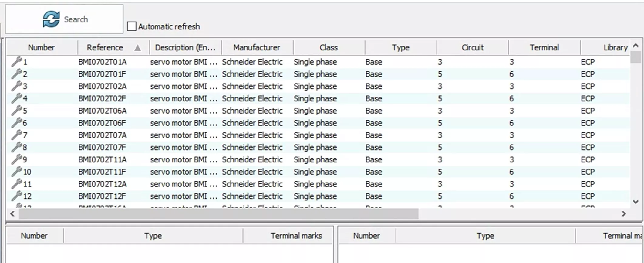Sort by Circuit column header
Screen dimensions: 644x263
point(473,47)
